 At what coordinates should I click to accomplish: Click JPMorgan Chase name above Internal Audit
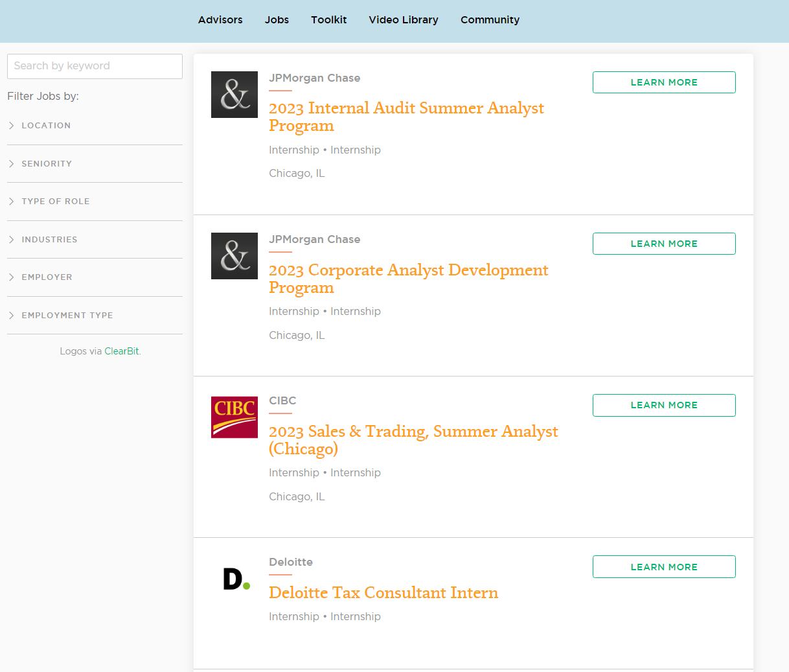tap(314, 78)
